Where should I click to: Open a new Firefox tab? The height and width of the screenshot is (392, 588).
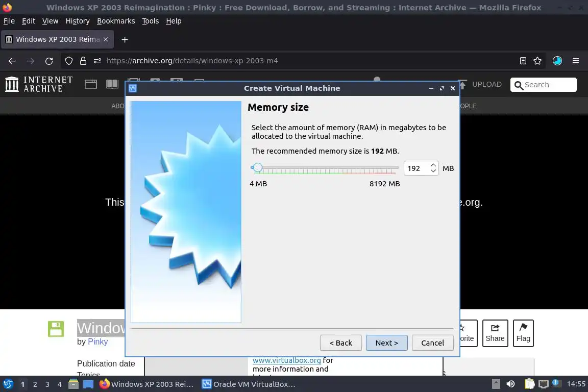click(x=125, y=39)
